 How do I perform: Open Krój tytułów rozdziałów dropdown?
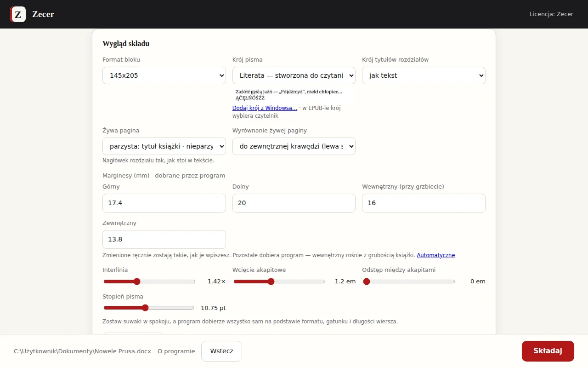(424, 75)
